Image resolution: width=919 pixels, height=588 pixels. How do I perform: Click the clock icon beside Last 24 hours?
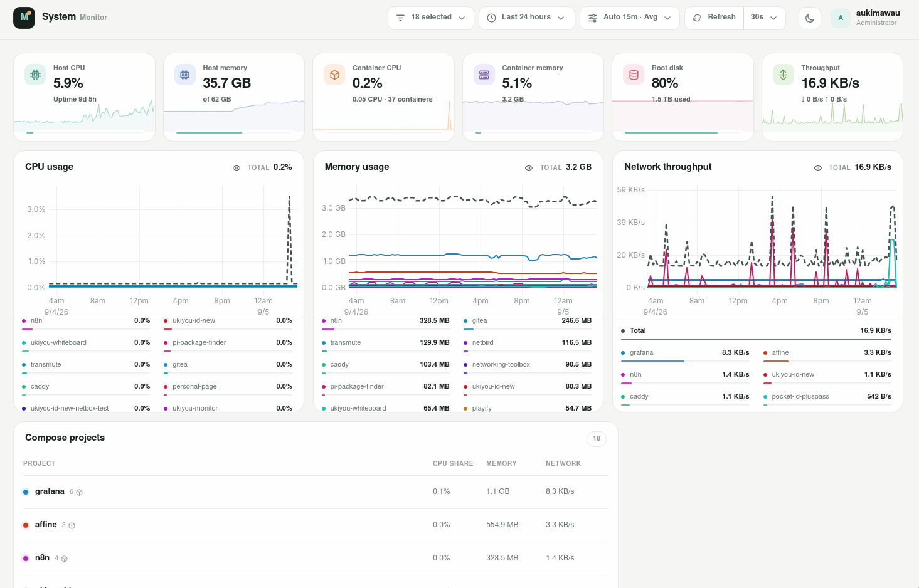click(492, 18)
